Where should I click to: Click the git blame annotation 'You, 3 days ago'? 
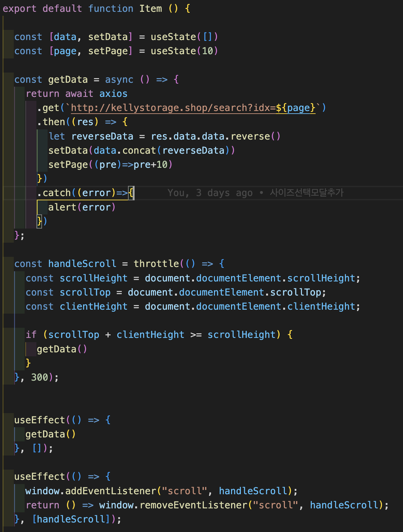pos(210,193)
